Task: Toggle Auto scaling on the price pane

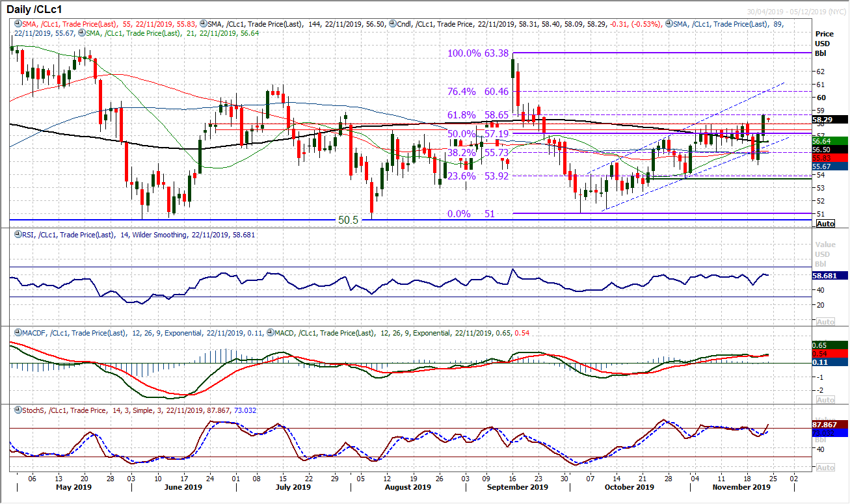Action: (824, 223)
